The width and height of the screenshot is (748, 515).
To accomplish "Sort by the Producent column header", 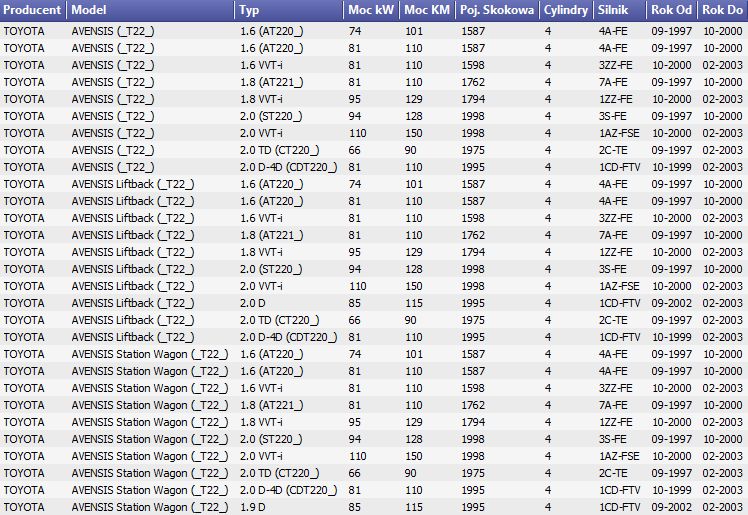I will pos(32,10).
